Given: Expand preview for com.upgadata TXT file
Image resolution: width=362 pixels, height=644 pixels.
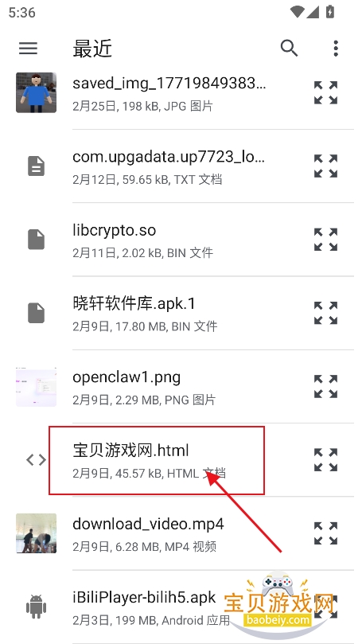Looking at the screenshot, I should pos(325,166).
